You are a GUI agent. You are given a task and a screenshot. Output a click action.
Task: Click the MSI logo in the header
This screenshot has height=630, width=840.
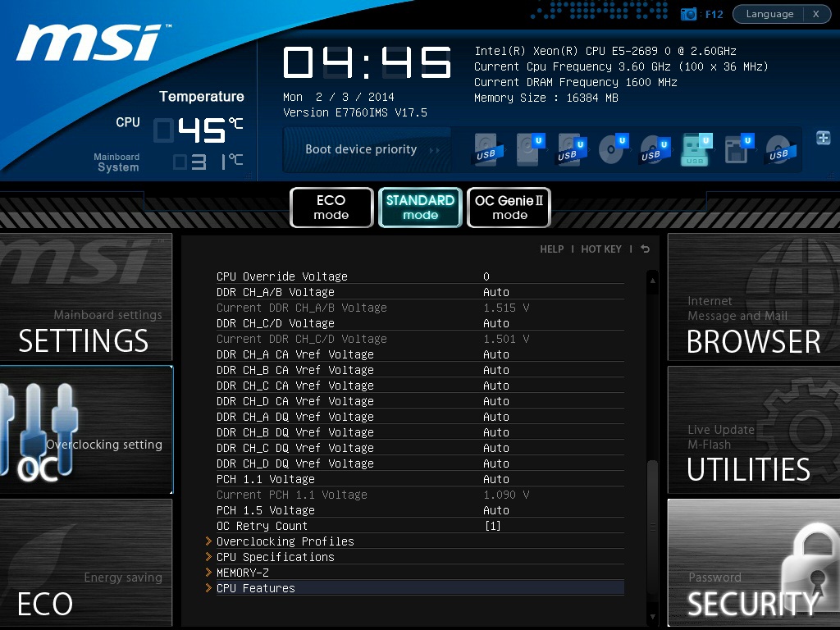pyautogui.click(x=94, y=42)
